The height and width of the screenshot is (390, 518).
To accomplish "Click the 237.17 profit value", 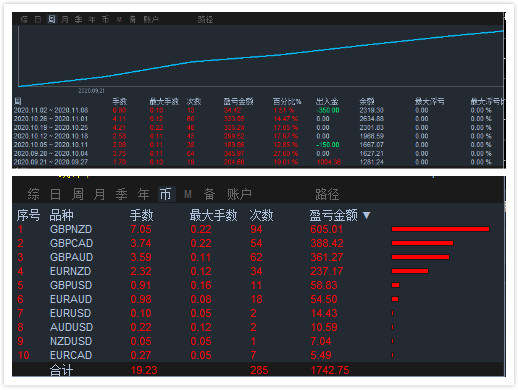I will (x=326, y=271).
